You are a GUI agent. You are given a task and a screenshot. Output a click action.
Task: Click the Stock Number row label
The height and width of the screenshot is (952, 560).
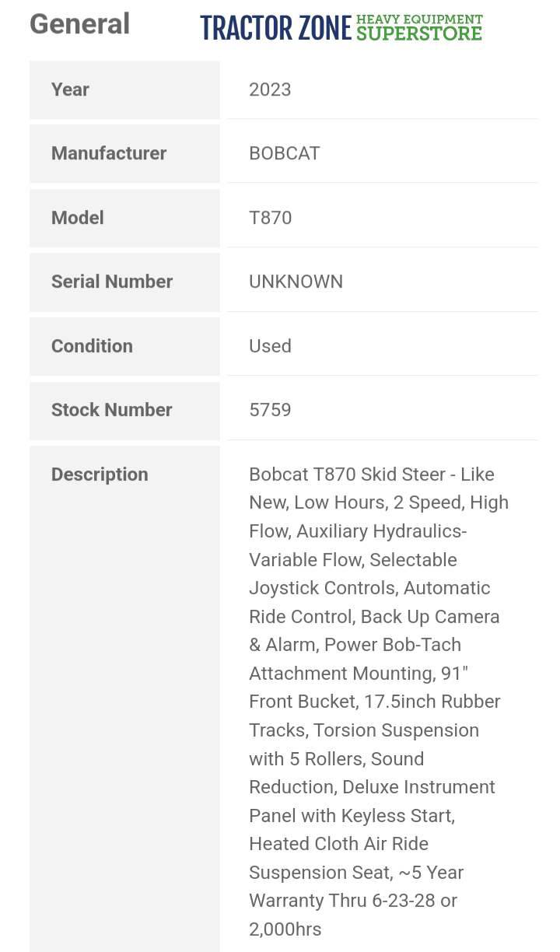pyautogui.click(x=112, y=410)
